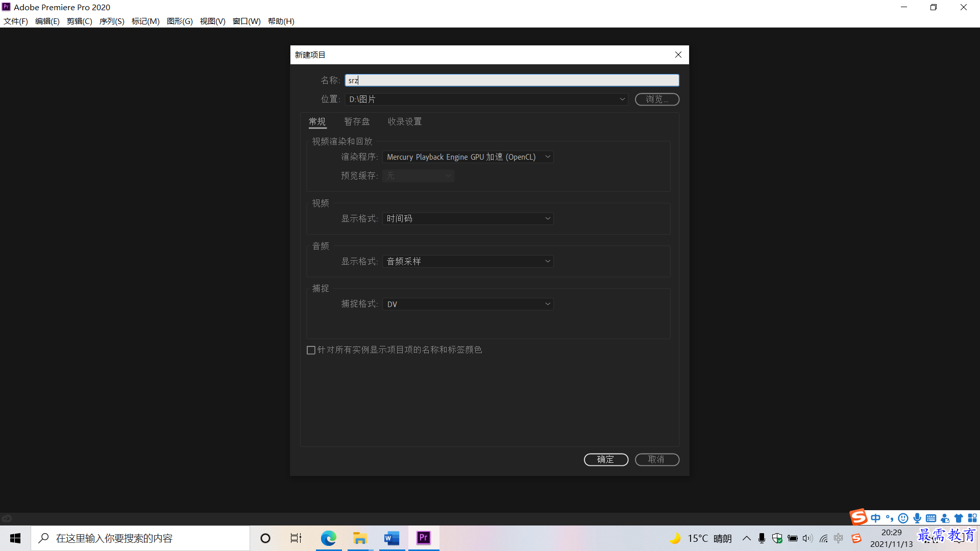Image resolution: width=980 pixels, height=551 pixels.
Task: Open the 文件(F) menu
Action: pyautogui.click(x=15, y=21)
